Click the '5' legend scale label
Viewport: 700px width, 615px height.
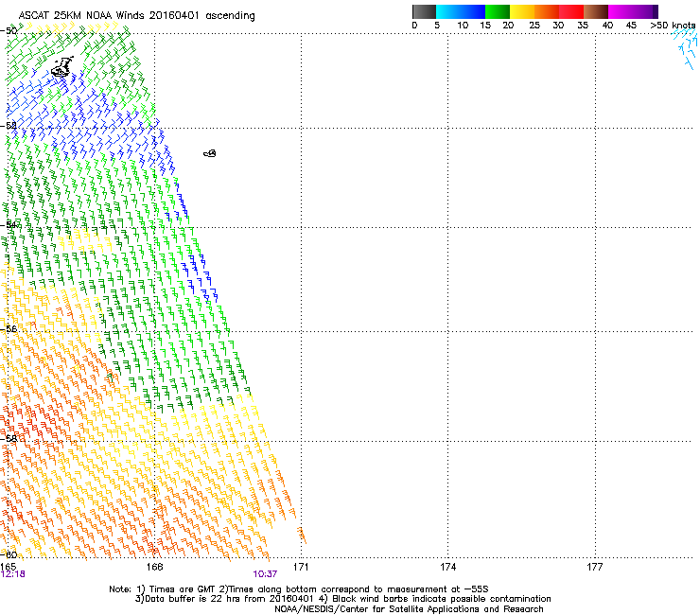[x=437, y=26]
